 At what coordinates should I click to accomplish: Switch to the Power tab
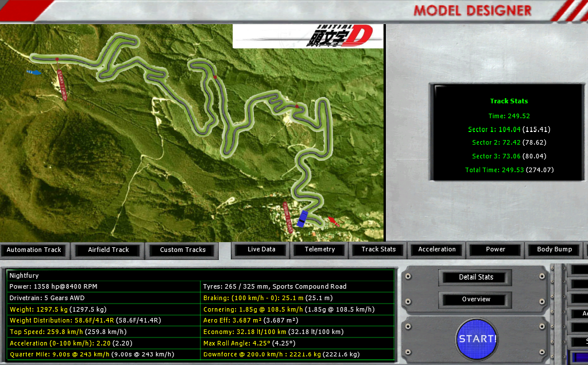pos(496,249)
